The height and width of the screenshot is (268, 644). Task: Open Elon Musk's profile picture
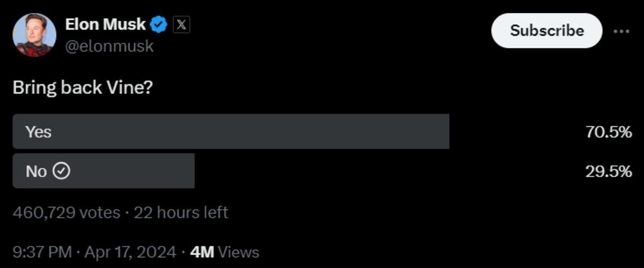point(34,35)
